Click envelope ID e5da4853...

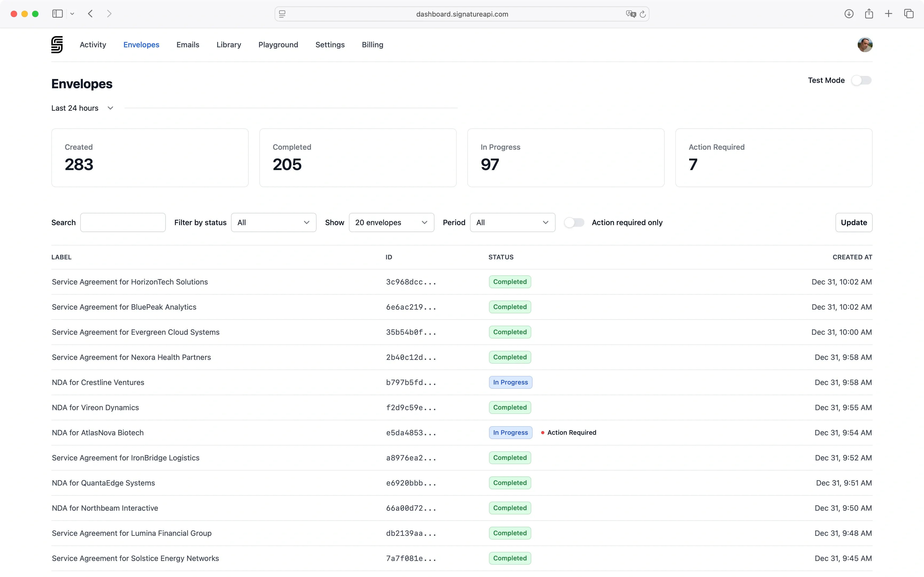[x=411, y=433]
